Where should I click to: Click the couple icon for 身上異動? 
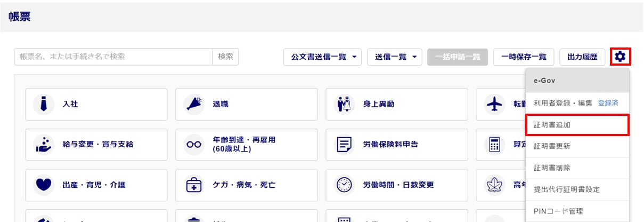click(x=344, y=104)
